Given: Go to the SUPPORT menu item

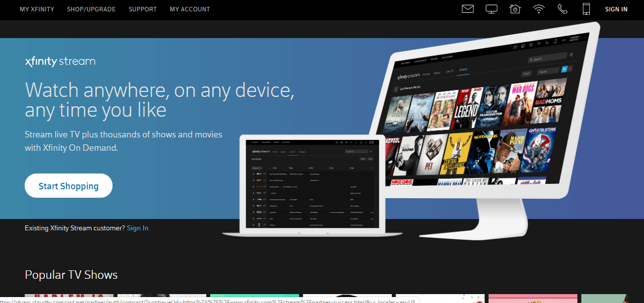Looking at the screenshot, I should click(143, 9).
